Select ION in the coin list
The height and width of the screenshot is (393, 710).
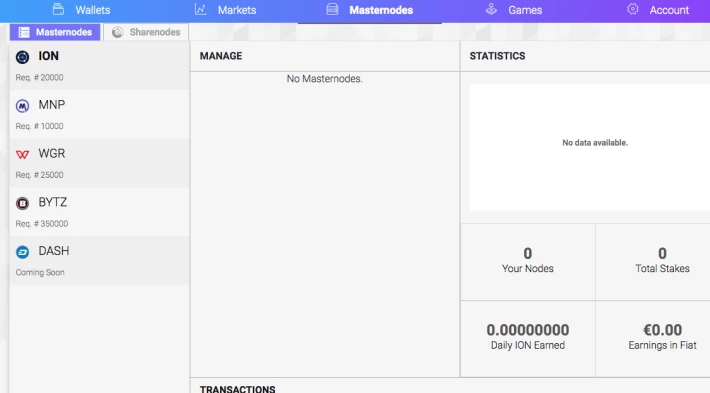coord(99,66)
